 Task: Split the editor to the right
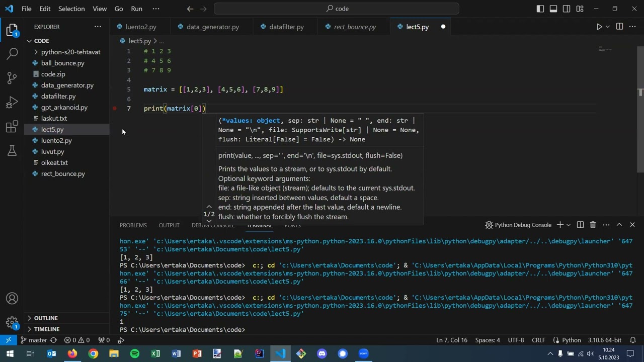pos(619,27)
